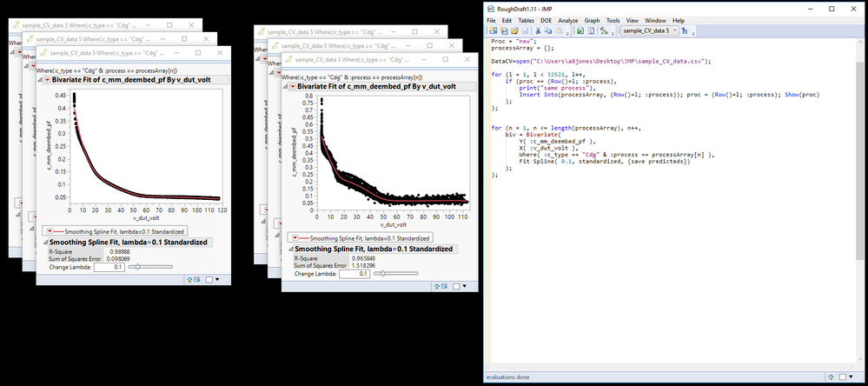The width and height of the screenshot is (868, 386).
Task: Click Change Lambda field in R-Square 0.965848 window
Action: [354, 274]
